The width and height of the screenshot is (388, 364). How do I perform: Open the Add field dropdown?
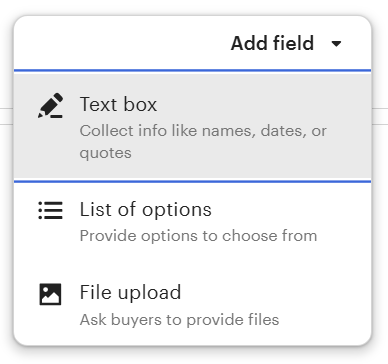[286, 43]
